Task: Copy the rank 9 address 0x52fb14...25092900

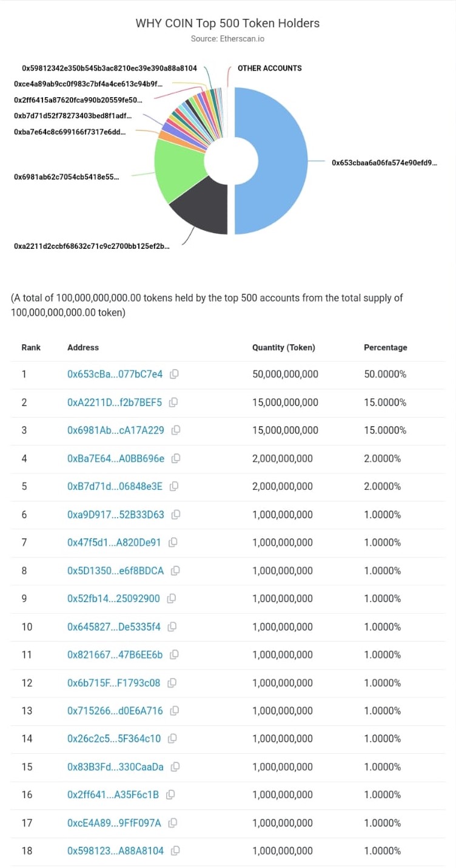Action: (172, 598)
